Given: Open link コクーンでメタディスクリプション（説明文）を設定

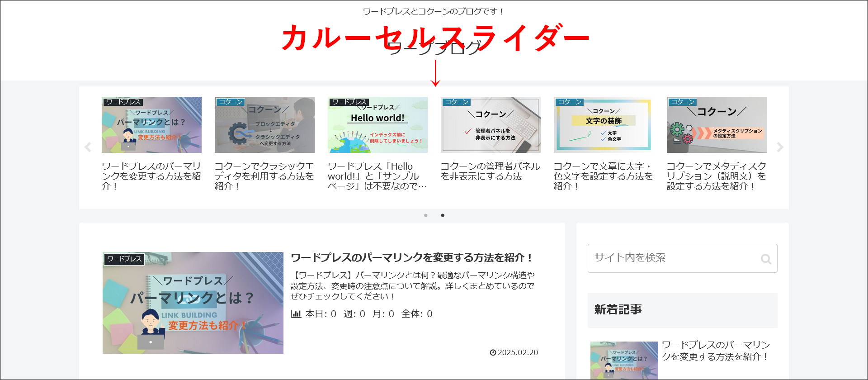Looking at the screenshot, I should [x=717, y=176].
